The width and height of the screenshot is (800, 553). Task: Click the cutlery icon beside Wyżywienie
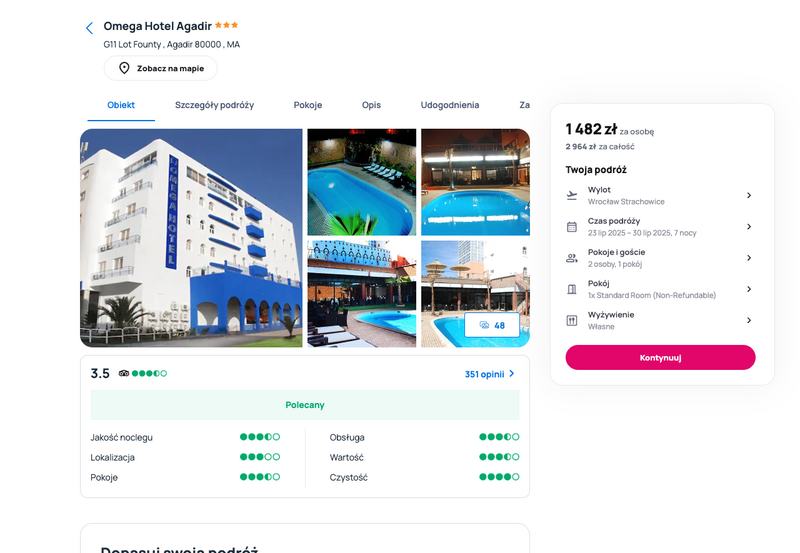point(572,320)
